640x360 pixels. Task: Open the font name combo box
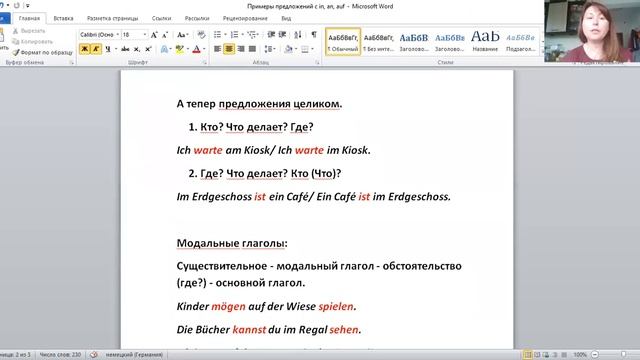pos(100,35)
